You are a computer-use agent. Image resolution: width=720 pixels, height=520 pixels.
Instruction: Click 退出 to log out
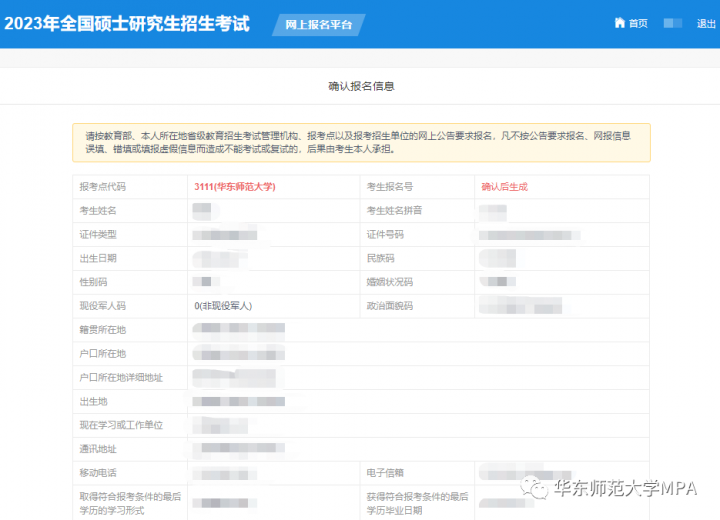click(706, 23)
